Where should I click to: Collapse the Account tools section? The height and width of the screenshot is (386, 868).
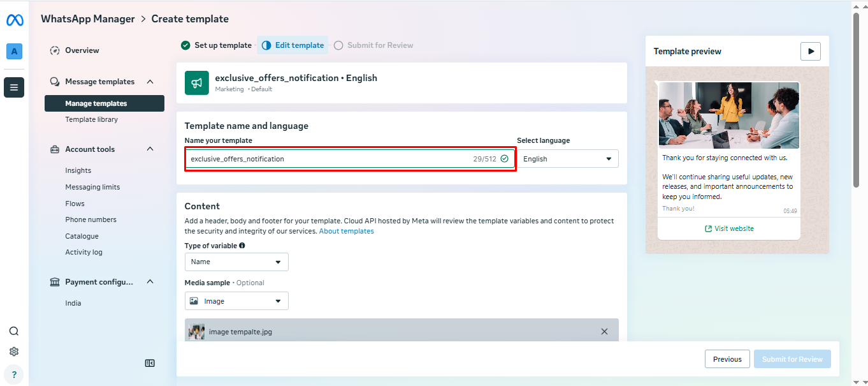click(150, 149)
